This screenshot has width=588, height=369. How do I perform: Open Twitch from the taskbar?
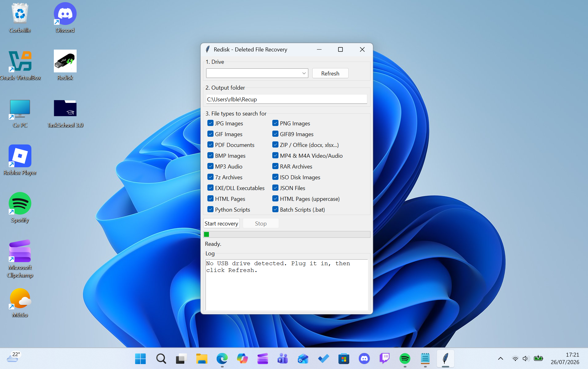point(385,359)
